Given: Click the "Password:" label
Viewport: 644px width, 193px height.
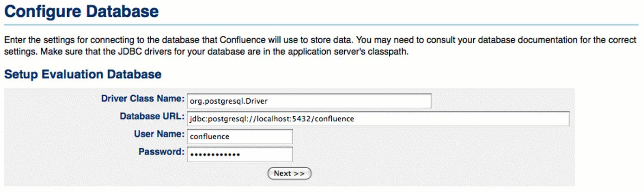Looking at the screenshot, I should pyautogui.click(x=161, y=152).
